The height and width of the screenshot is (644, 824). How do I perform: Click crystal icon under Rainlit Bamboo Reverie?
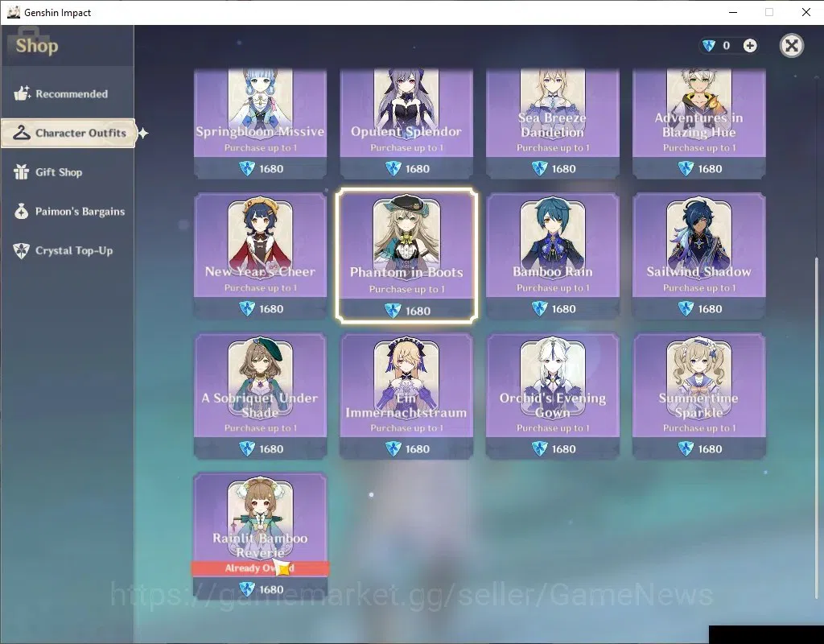coord(247,589)
